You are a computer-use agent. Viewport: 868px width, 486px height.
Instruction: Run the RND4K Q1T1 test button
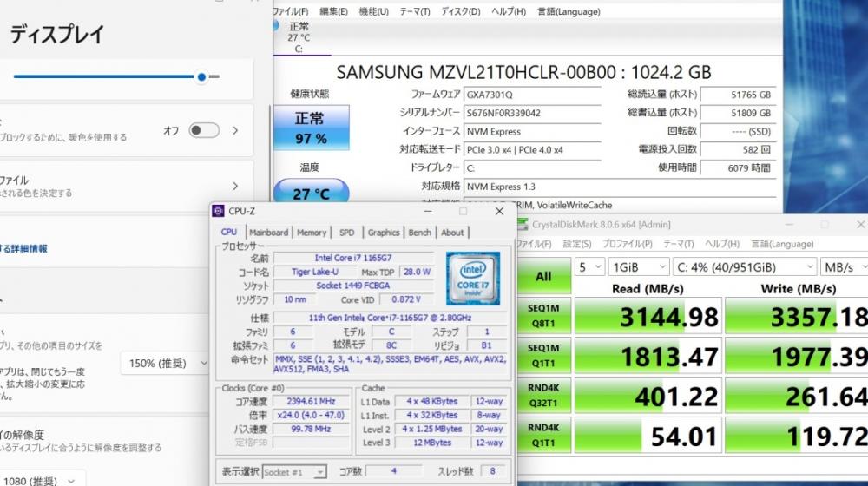click(543, 435)
